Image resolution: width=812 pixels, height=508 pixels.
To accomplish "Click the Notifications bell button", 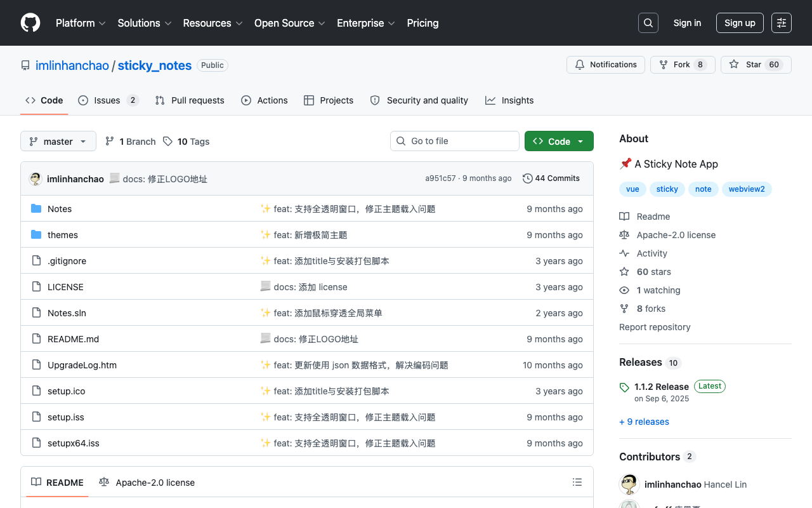I will click(606, 65).
